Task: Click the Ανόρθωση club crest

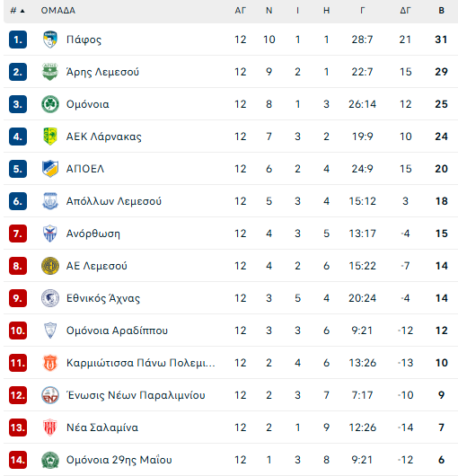Action: point(50,234)
